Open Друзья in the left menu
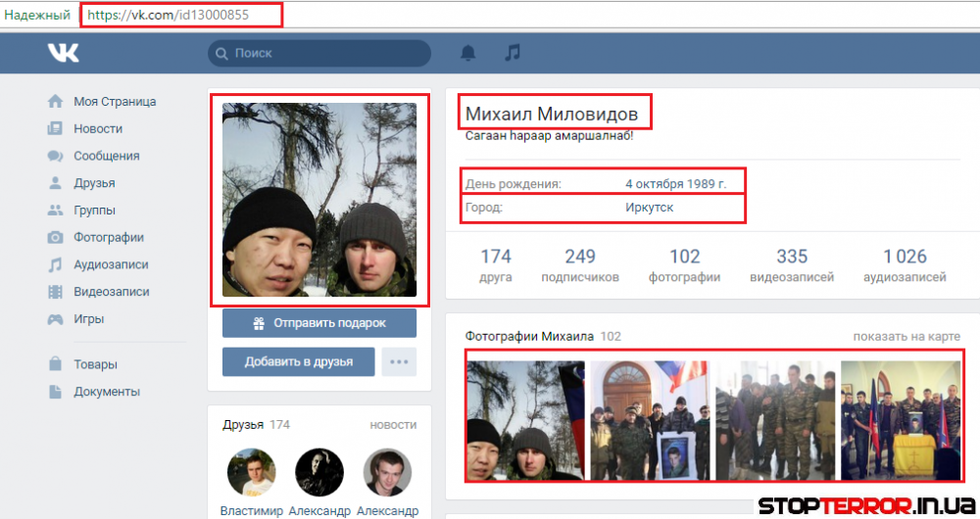Image resolution: width=980 pixels, height=519 pixels. tap(94, 183)
